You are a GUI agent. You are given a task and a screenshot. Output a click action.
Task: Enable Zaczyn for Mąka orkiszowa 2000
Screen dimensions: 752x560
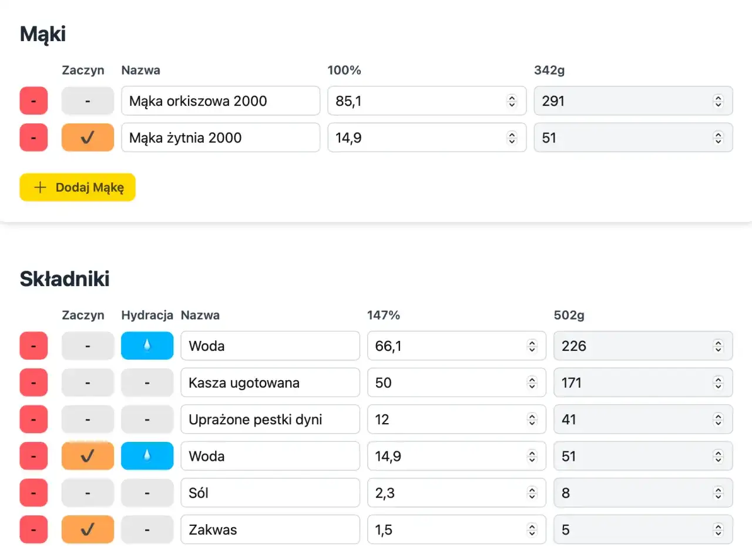point(88,101)
